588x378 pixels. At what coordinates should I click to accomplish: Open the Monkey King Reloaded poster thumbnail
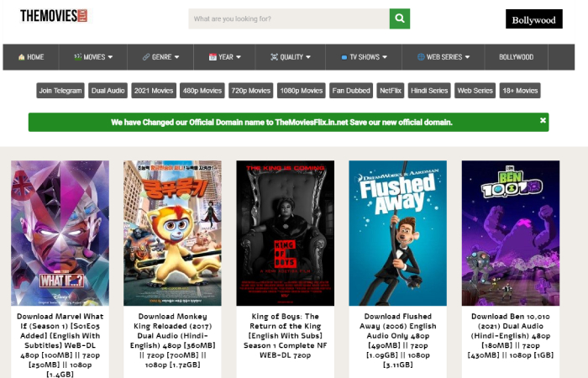[172, 233]
